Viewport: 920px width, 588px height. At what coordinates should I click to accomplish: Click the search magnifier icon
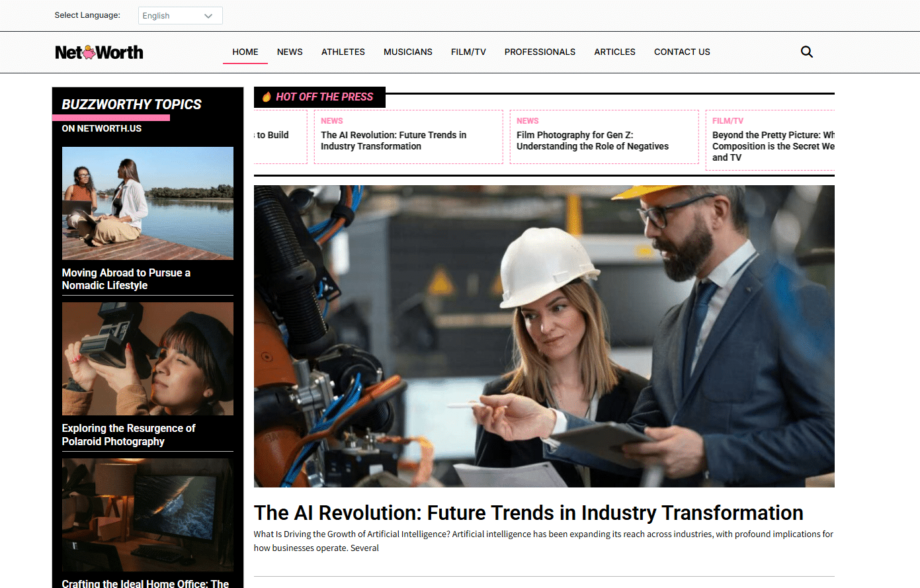(x=806, y=52)
